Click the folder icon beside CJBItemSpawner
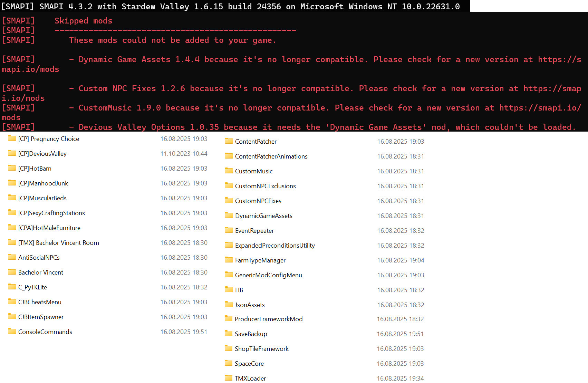 pyautogui.click(x=12, y=317)
